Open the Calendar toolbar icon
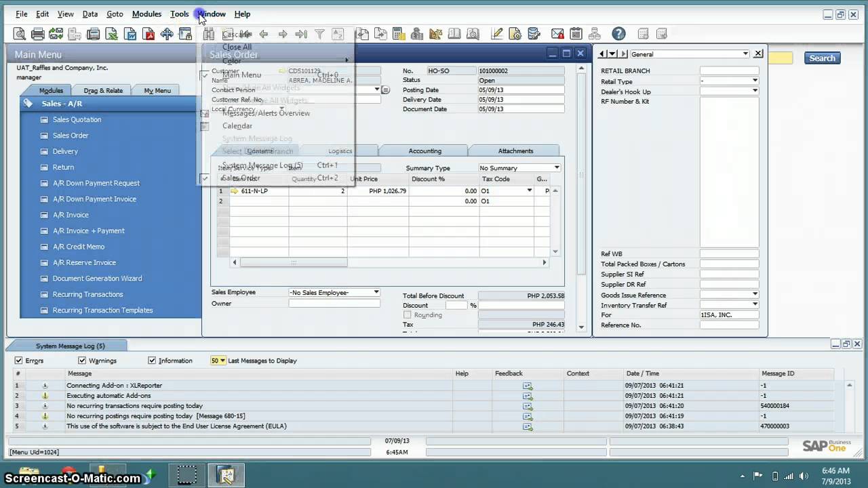 tap(576, 34)
